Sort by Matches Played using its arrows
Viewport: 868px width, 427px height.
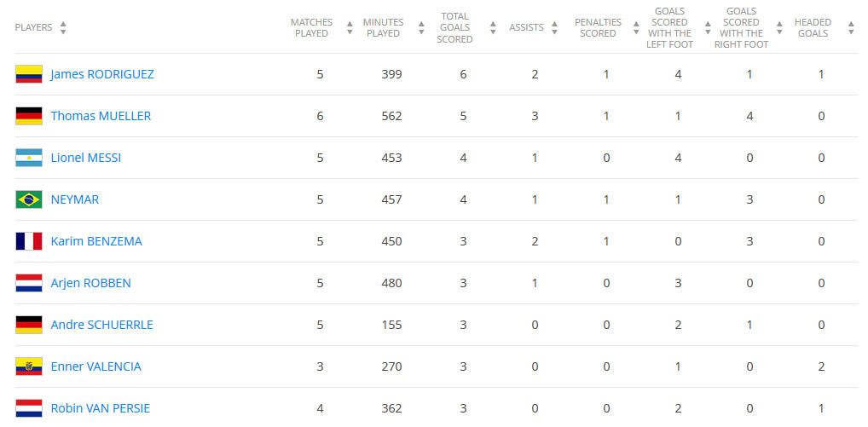point(350,28)
